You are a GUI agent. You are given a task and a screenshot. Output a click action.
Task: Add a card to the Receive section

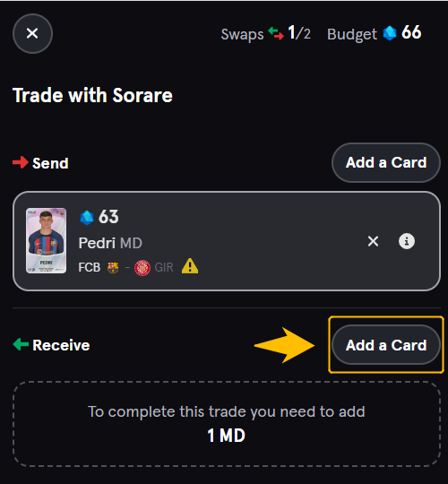point(386,345)
